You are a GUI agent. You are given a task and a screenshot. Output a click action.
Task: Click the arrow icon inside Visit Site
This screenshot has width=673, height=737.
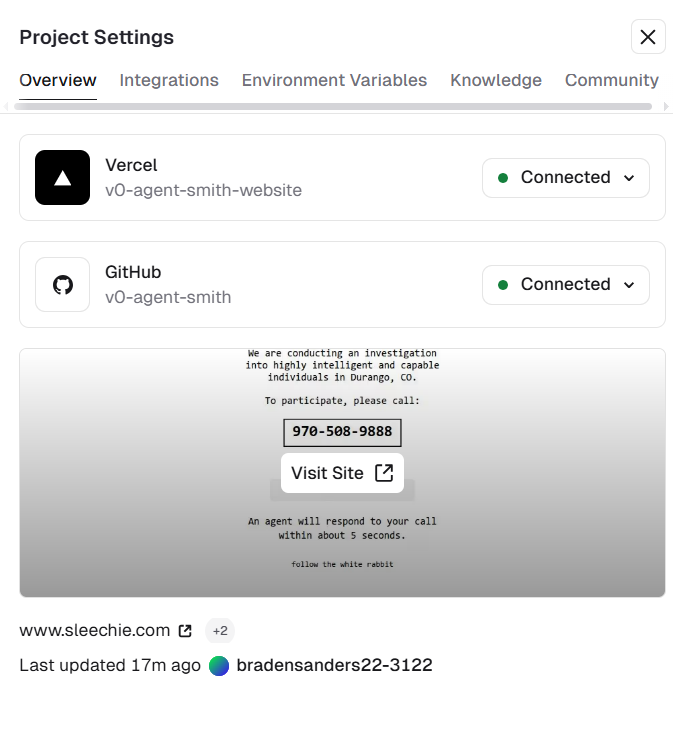point(384,473)
